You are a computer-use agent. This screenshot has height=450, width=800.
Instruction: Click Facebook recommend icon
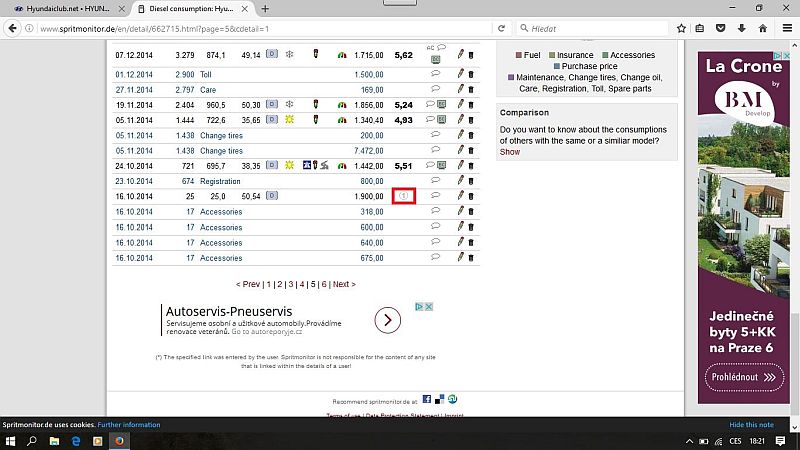coord(427,399)
